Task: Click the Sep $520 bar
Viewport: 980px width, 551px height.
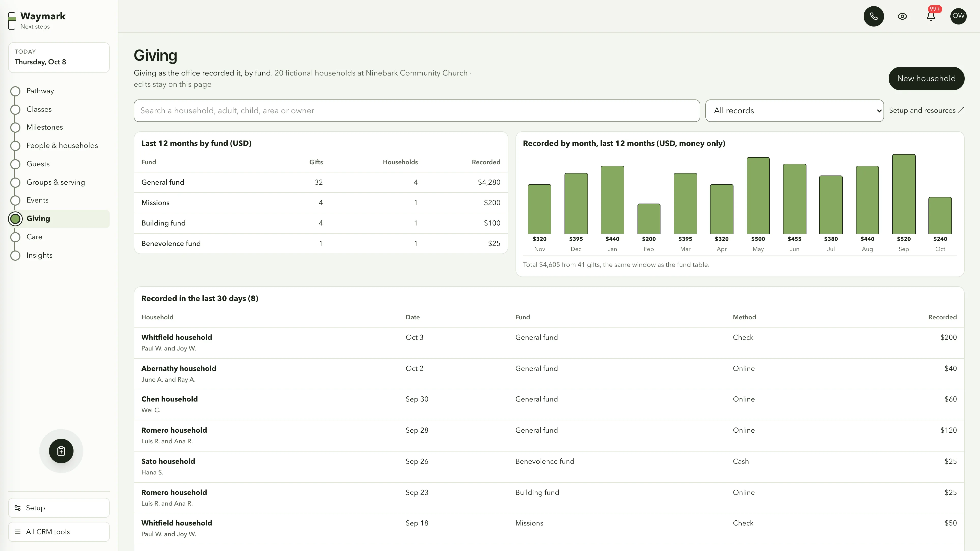Action: [903, 194]
